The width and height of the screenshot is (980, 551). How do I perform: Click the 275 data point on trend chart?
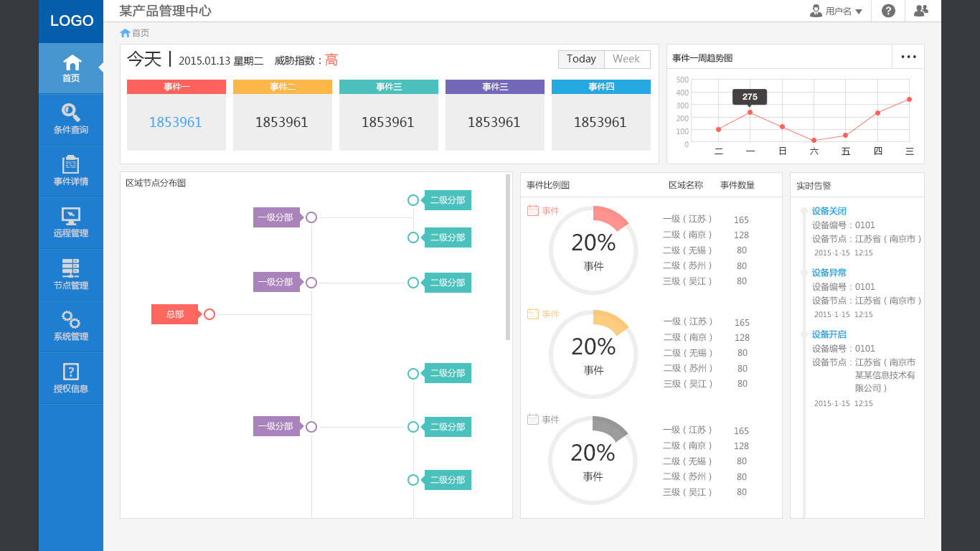click(750, 112)
